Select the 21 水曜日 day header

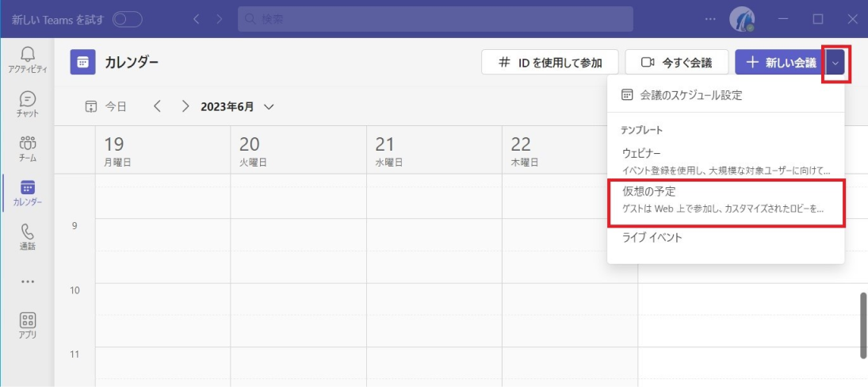click(x=434, y=151)
